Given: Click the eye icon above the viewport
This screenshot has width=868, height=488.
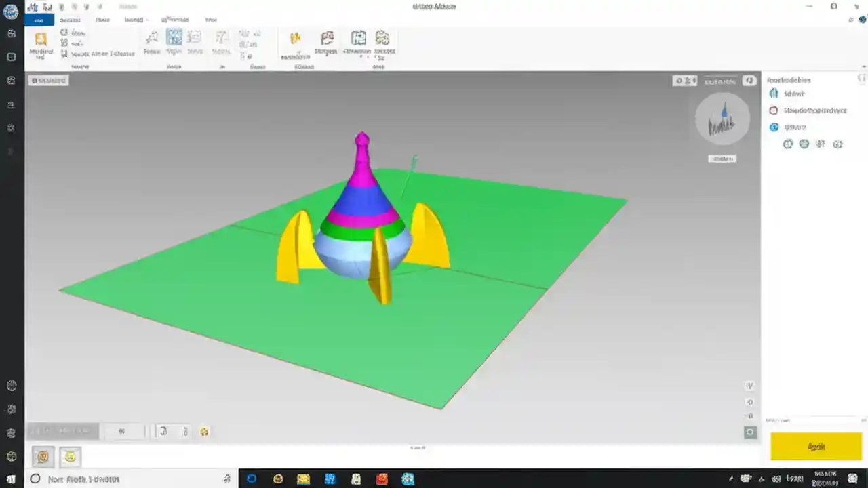Looking at the screenshot, I should coord(679,81).
